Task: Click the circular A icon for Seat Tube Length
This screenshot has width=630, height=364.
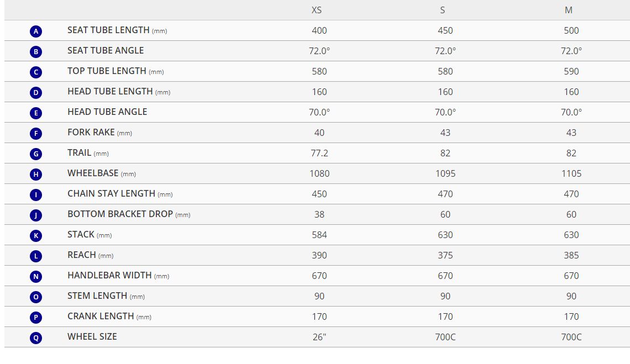Action: point(36,31)
